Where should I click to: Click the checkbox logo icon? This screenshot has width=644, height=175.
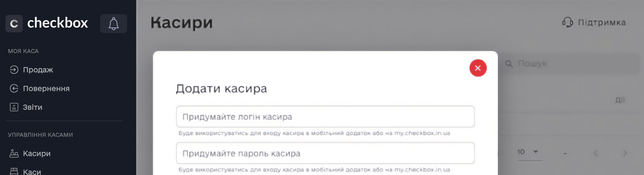[14, 24]
